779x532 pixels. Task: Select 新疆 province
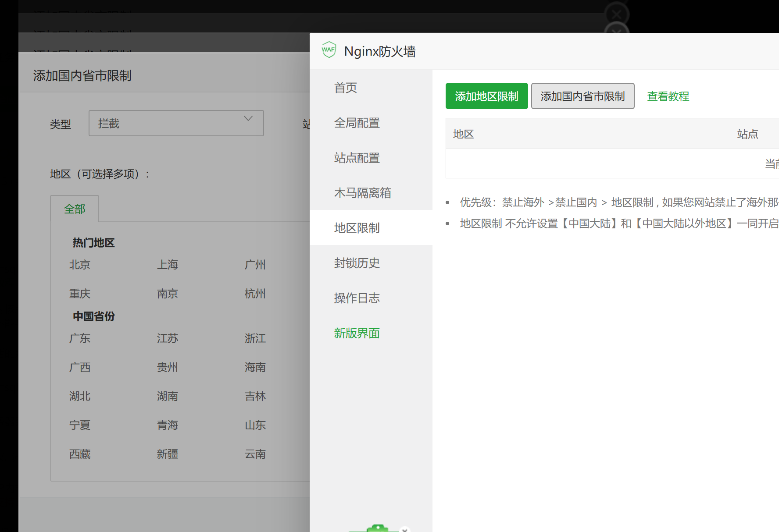point(168,454)
